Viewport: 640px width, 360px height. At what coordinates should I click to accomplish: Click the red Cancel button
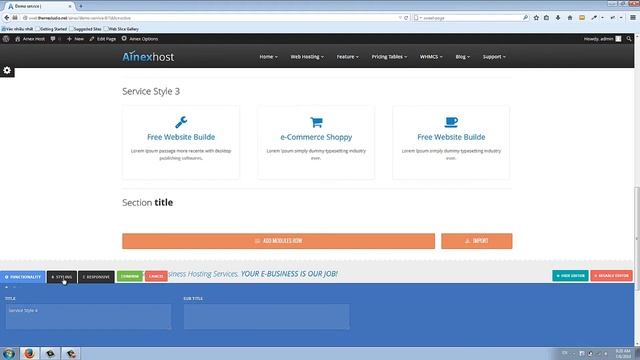coord(156,276)
